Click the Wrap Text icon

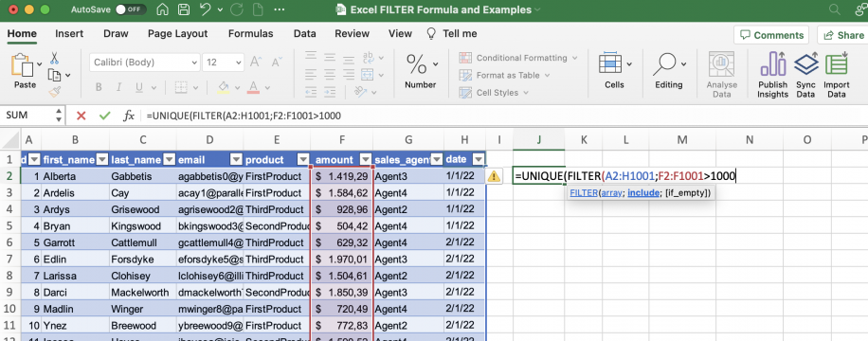coord(368,57)
